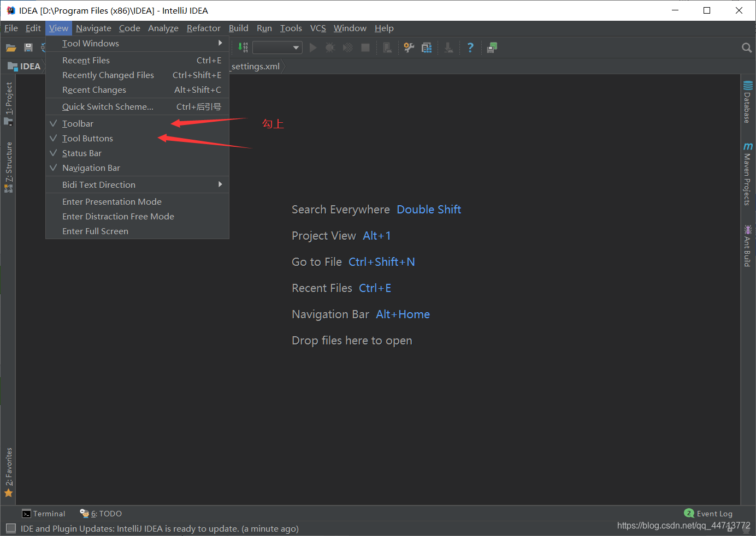Choose Enter Presentation Mode
The width and height of the screenshot is (756, 536).
(x=137, y=202)
